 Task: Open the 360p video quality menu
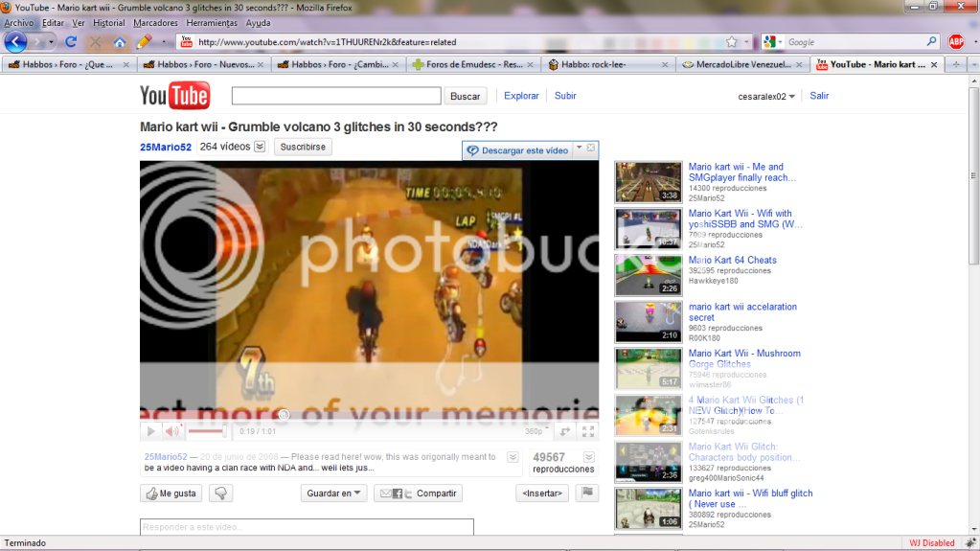click(534, 432)
